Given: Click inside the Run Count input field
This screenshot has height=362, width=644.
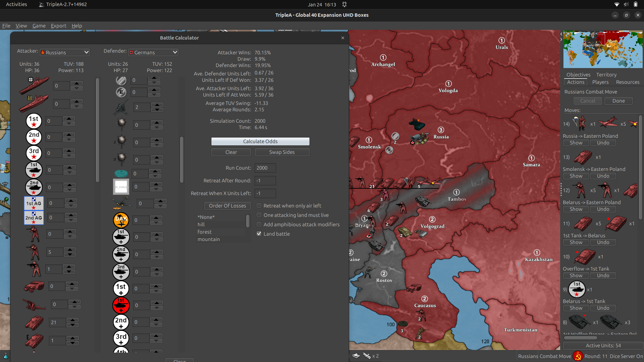Looking at the screenshot, I should 265,168.
